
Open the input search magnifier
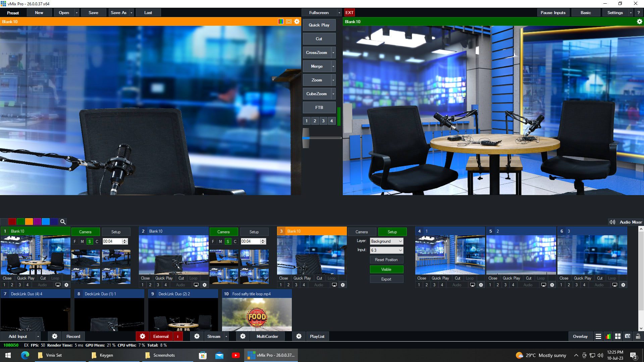(x=63, y=222)
